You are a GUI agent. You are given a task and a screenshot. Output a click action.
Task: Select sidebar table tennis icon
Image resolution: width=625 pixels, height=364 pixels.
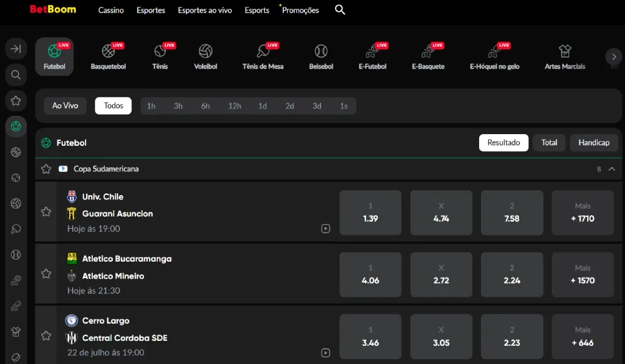pos(16,229)
